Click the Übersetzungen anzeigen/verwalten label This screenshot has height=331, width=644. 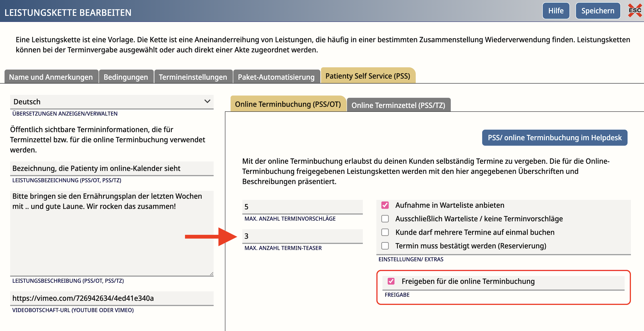pos(65,114)
